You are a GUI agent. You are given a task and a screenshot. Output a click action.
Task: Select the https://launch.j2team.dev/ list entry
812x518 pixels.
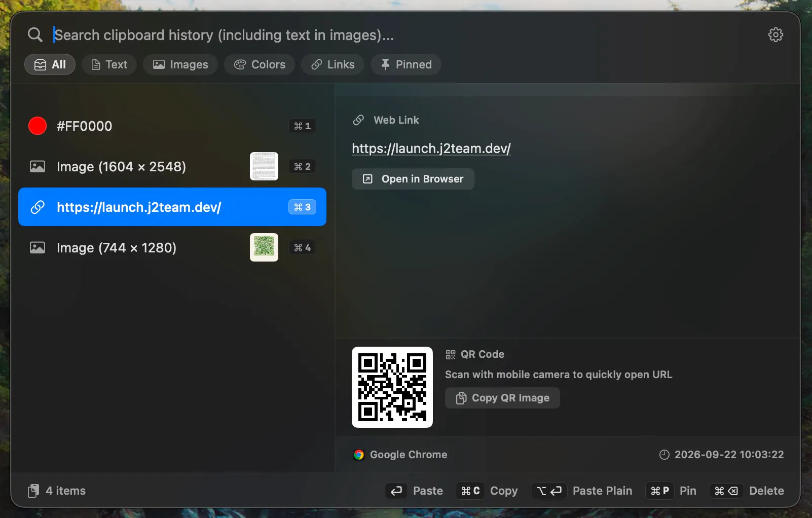click(x=172, y=207)
